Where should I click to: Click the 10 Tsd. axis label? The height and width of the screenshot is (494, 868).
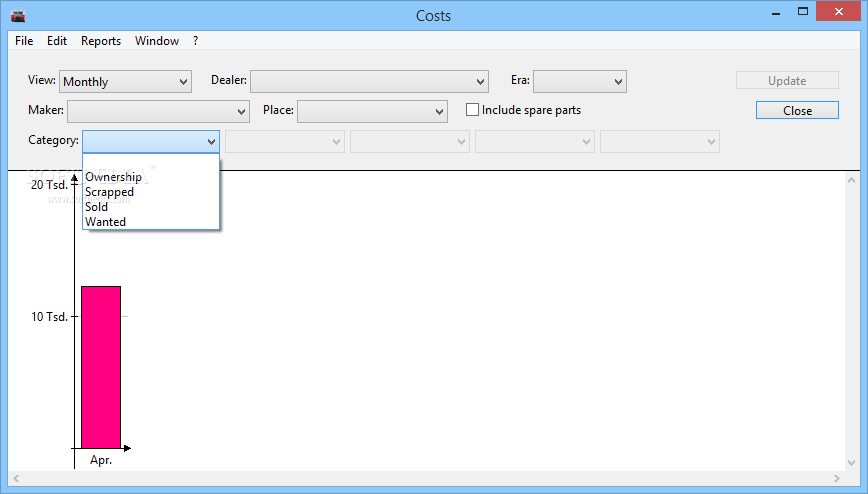pyautogui.click(x=49, y=317)
